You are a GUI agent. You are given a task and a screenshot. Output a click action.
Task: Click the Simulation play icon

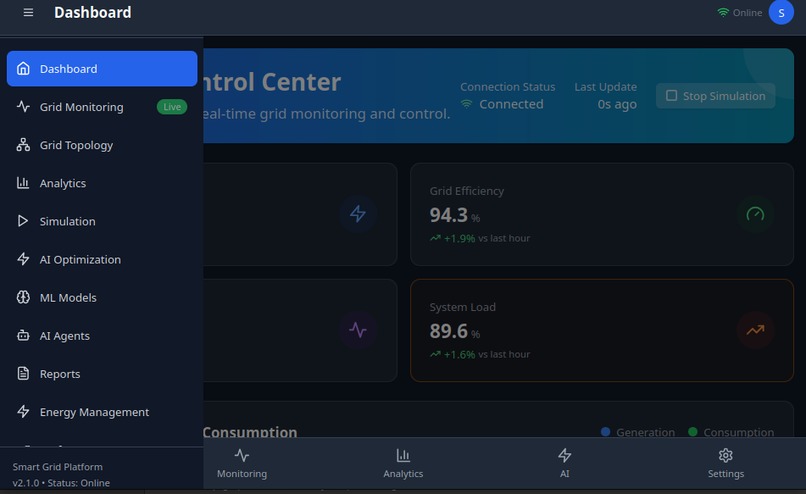point(23,221)
